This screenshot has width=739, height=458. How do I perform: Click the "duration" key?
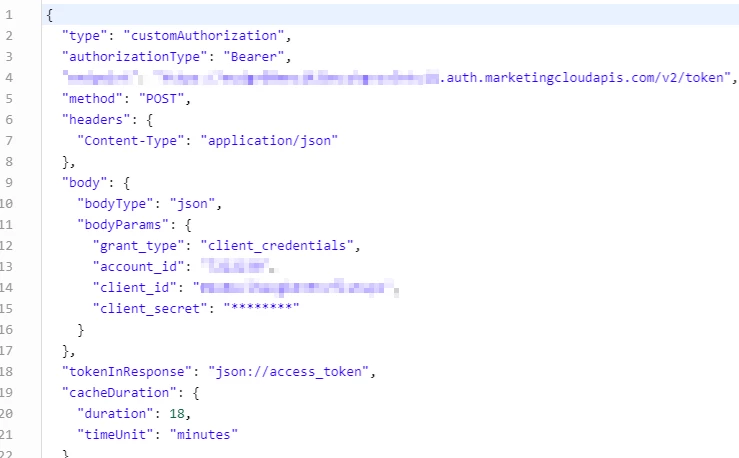(115, 414)
